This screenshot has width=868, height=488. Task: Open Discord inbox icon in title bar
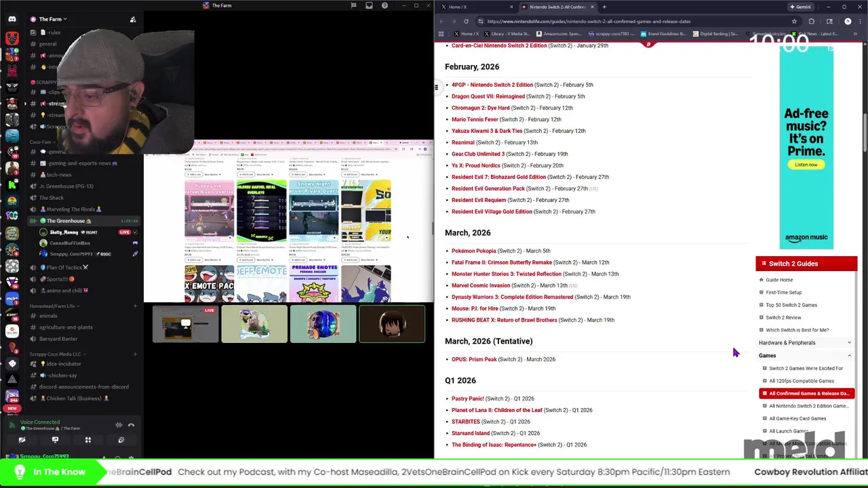pyautogui.click(x=369, y=5)
